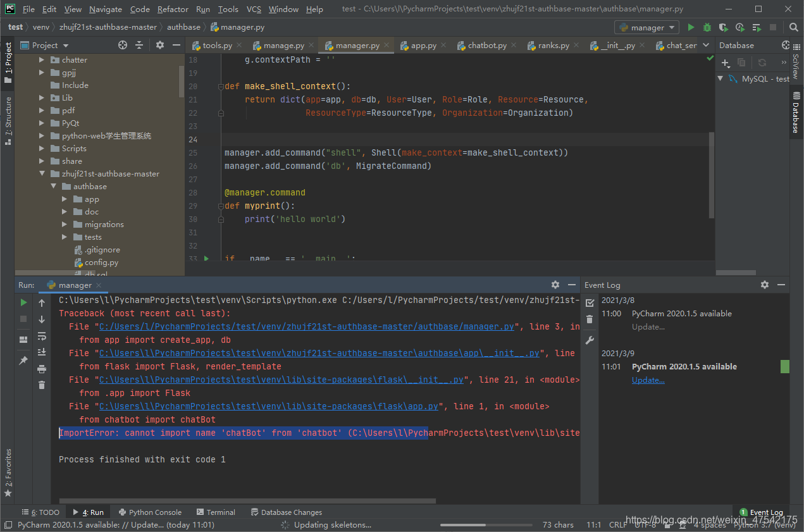
Task: Hide the Project tool window
Action: click(x=175, y=45)
